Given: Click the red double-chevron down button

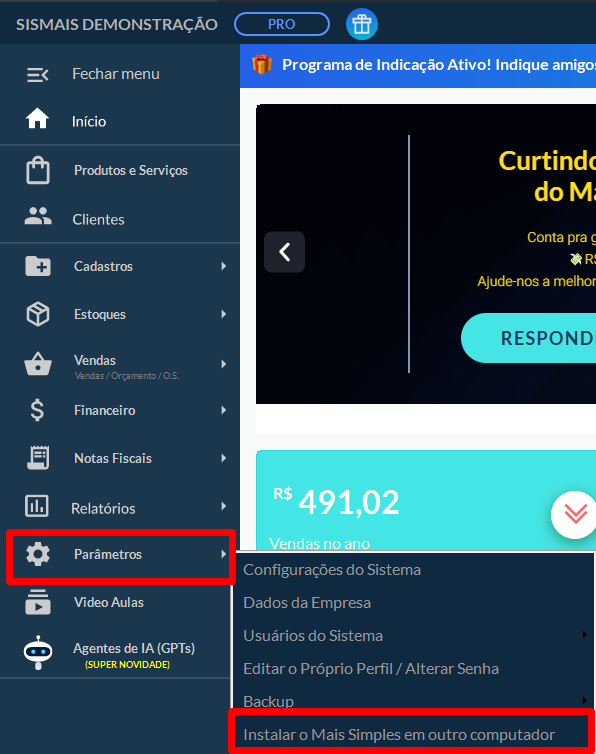Looking at the screenshot, I should click(575, 515).
